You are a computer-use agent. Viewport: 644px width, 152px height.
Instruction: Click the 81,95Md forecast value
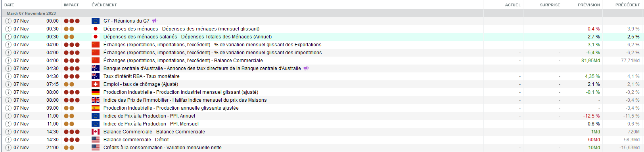click(590, 61)
